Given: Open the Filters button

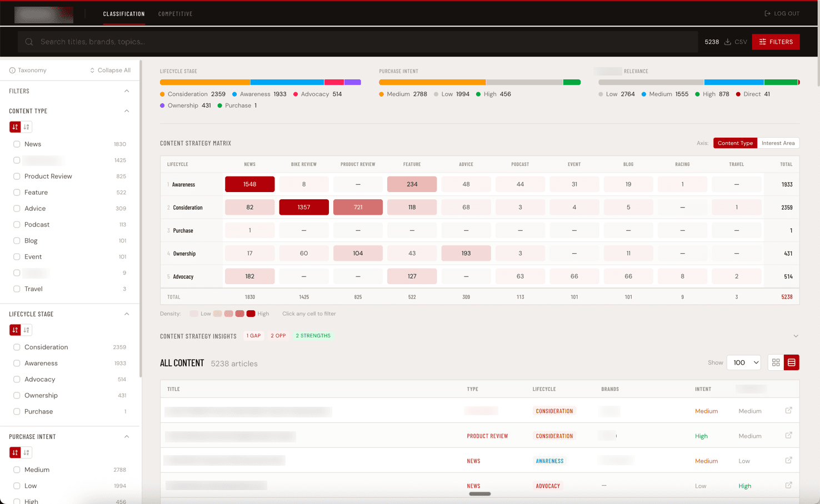Looking at the screenshot, I should click(x=776, y=42).
